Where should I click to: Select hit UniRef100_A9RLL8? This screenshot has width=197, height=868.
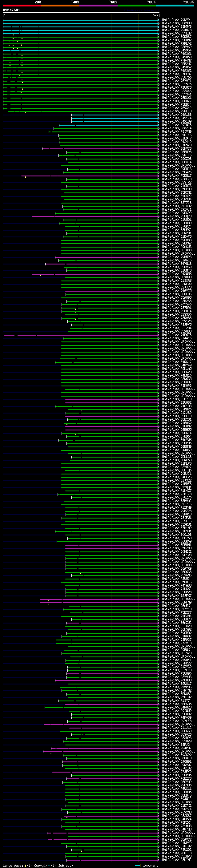point(176,111)
